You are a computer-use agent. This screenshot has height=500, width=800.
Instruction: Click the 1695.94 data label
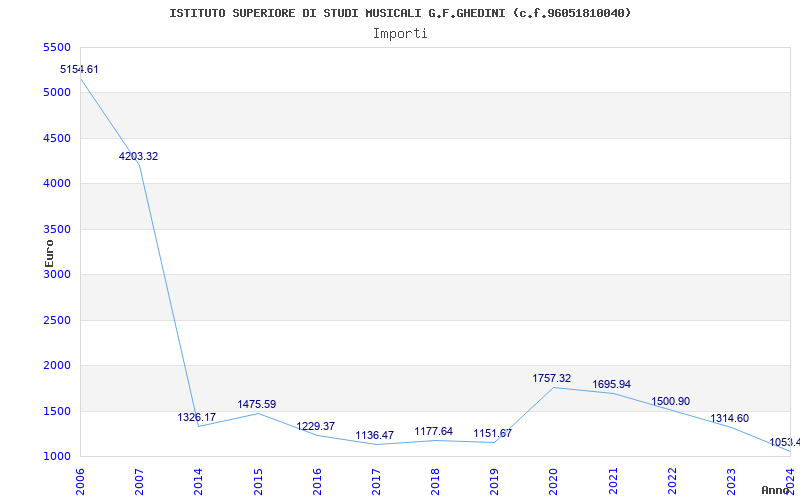611,384
